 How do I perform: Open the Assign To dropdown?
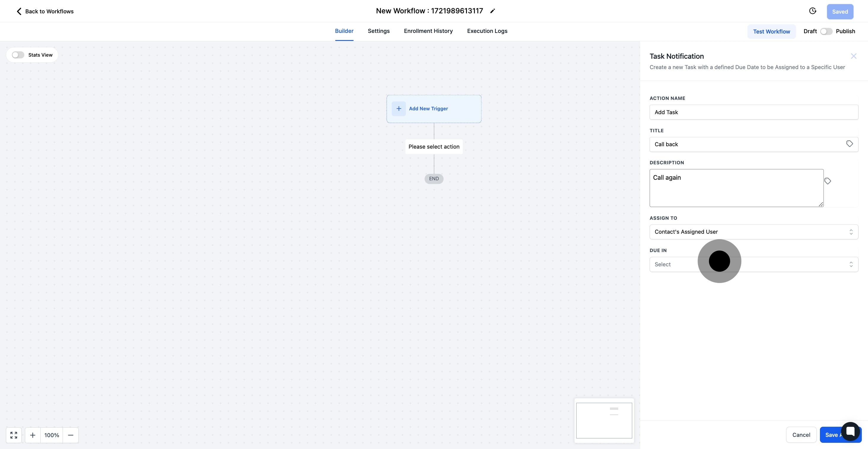pos(753,232)
